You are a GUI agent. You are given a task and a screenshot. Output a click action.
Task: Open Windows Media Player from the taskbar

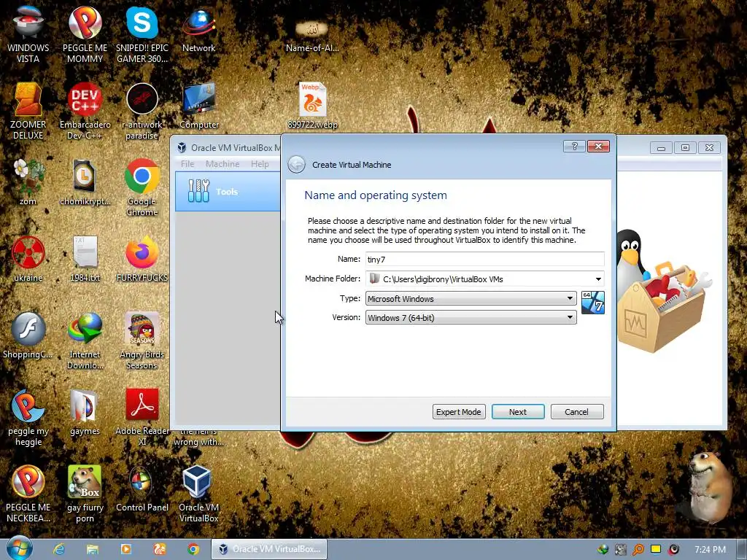pyautogui.click(x=125, y=549)
